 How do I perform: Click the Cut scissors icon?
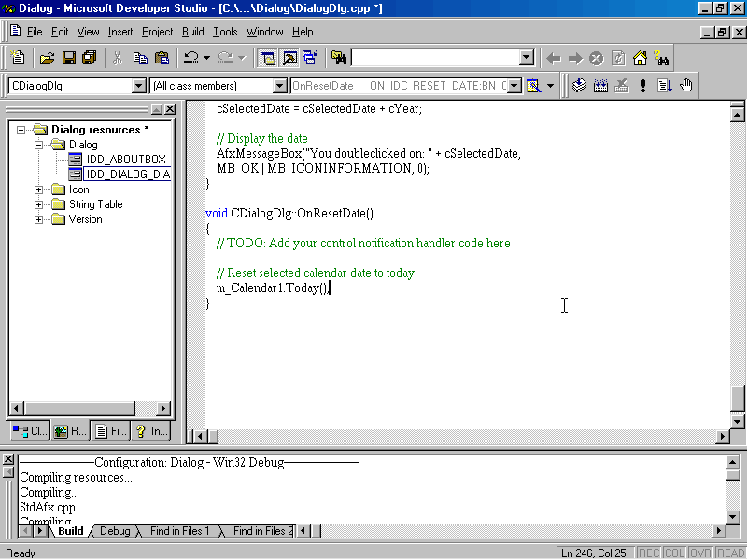tap(118, 58)
